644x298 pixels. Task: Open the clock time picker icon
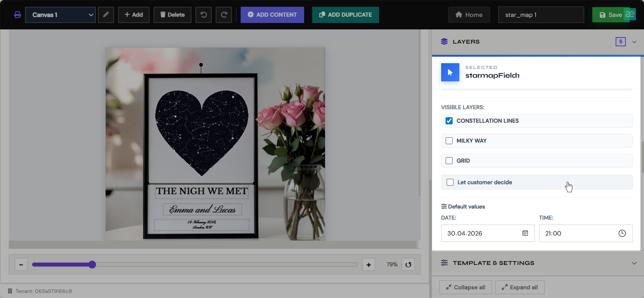point(622,233)
